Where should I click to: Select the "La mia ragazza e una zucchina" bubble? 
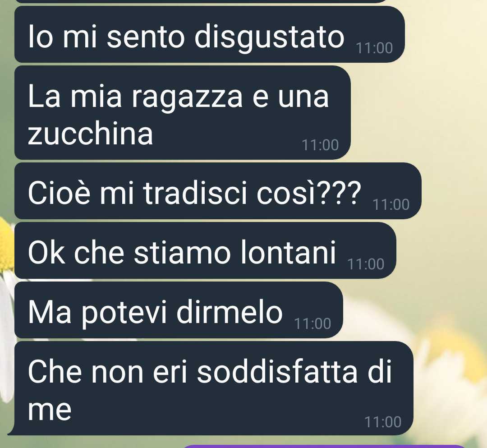click(183, 112)
